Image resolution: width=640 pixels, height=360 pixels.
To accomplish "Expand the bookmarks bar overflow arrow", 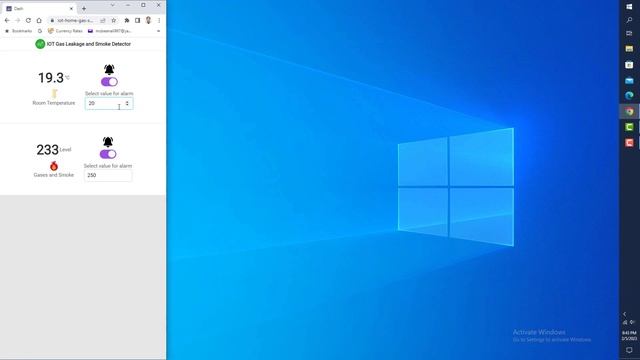I will tap(159, 31).
